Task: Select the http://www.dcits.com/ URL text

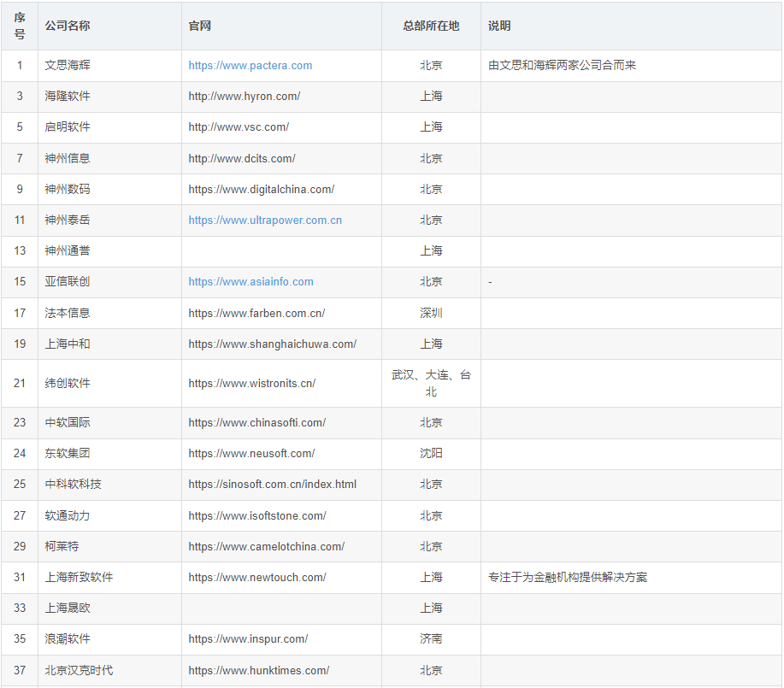Action: (241, 158)
